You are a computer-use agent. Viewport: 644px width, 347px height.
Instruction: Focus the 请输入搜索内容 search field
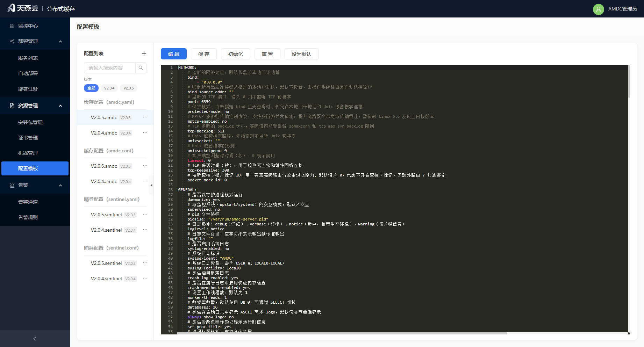[x=110, y=68]
